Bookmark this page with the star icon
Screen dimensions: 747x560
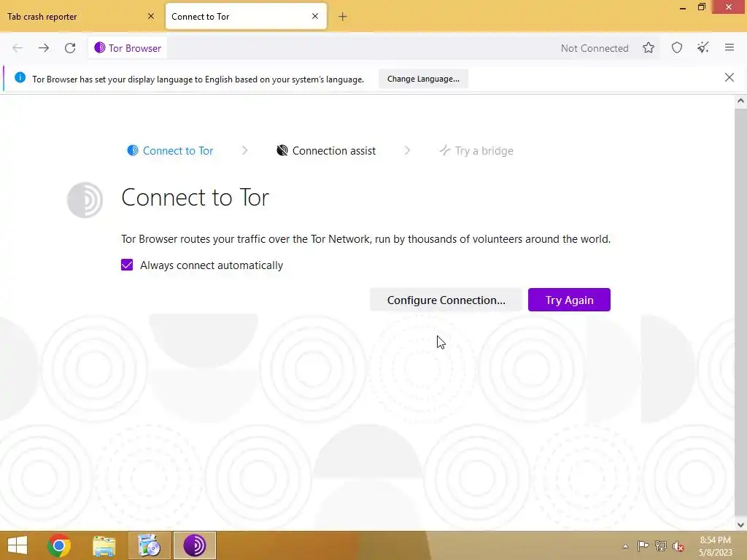coord(649,47)
